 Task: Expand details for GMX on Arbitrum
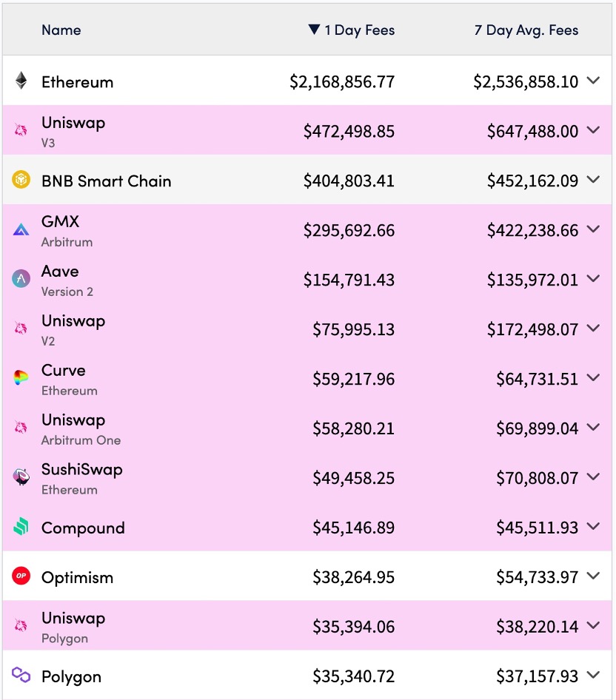click(x=595, y=230)
